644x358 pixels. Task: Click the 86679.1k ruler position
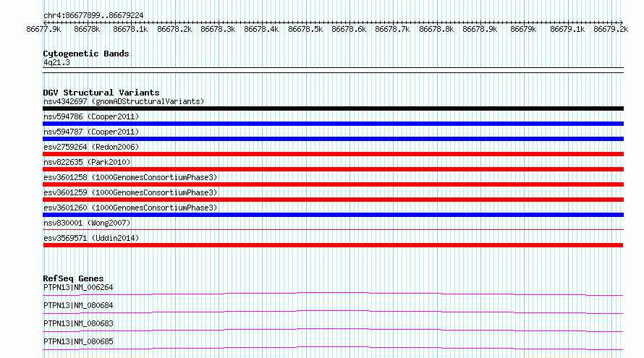click(567, 29)
